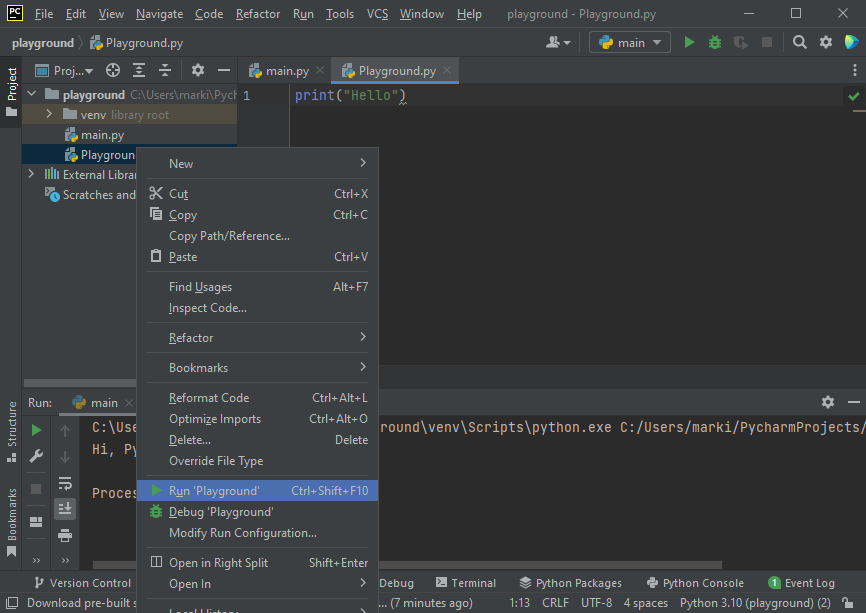Click the Print icon in Run panel
This screenshot has height=613, width=866.
pos(65,536)
